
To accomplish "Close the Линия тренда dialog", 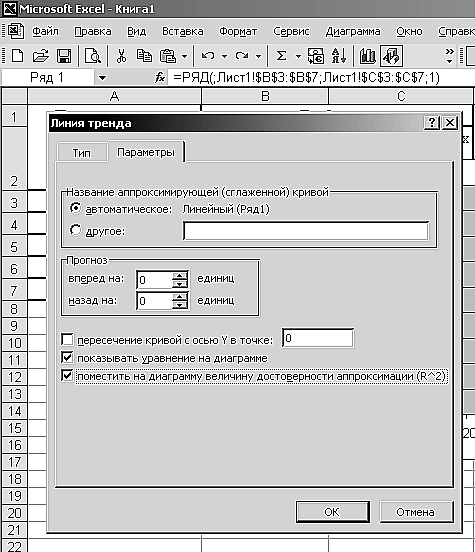I will click(450, 123).
